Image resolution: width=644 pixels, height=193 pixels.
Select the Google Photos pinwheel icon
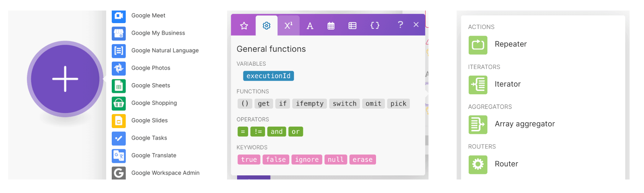point(119,68)
